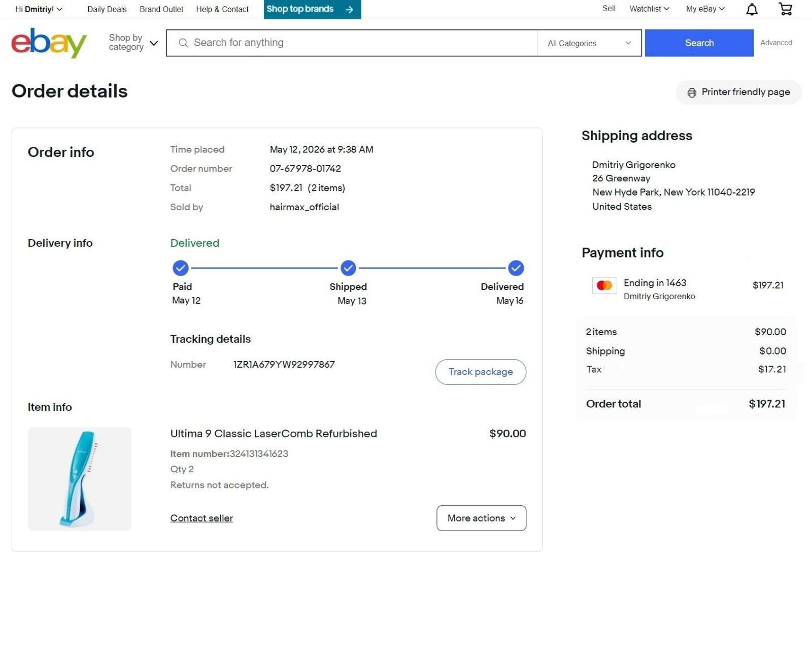This screenshot has width=812, height=649.
Task: Expand the Shop by category menu
Action: point(133,43)
